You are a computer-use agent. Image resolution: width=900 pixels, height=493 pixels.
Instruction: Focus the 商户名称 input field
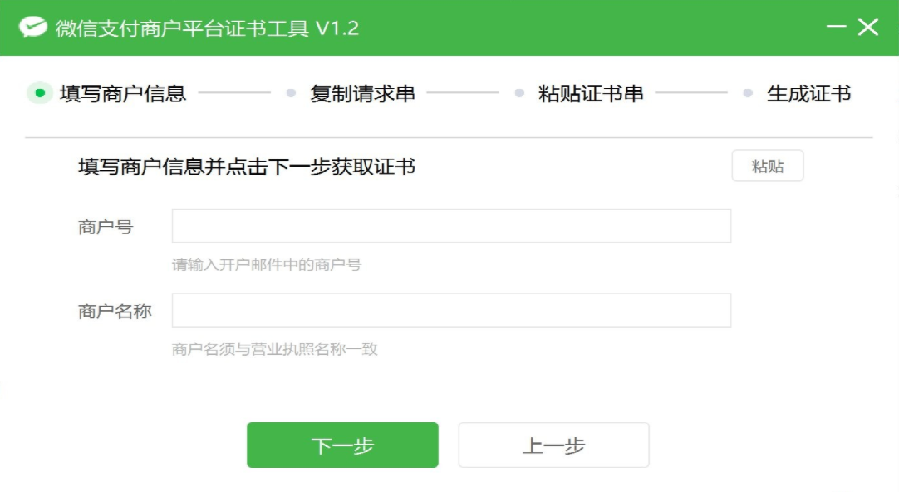point(451,310)
